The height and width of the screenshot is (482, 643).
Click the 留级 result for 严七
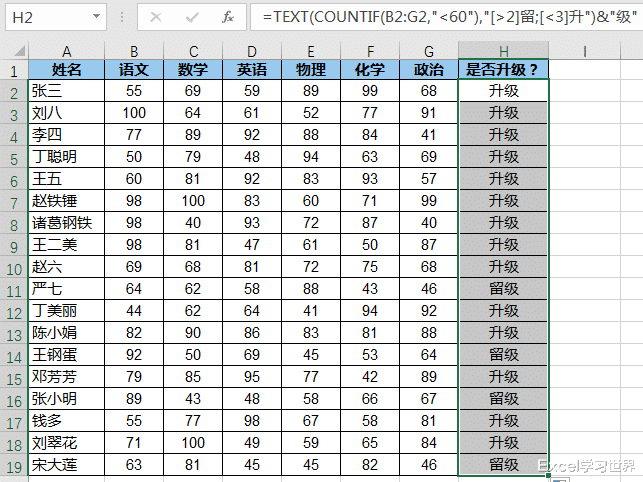504,289
